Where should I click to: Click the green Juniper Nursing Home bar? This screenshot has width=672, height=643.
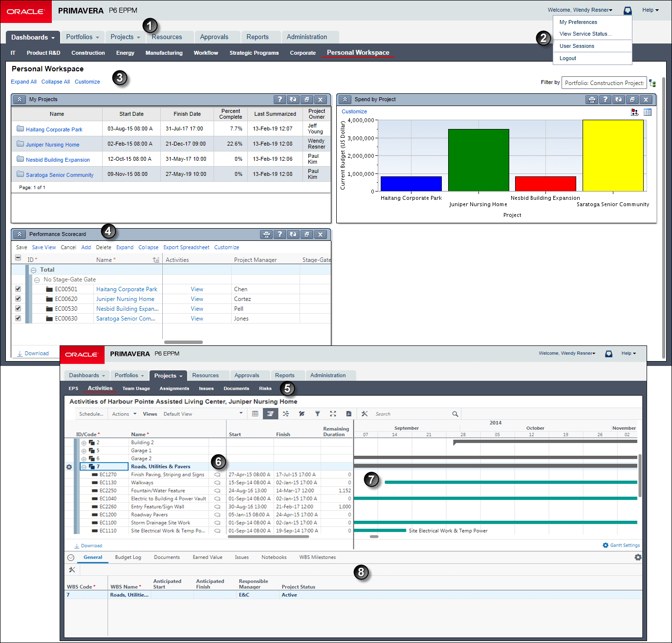point(478,160)
